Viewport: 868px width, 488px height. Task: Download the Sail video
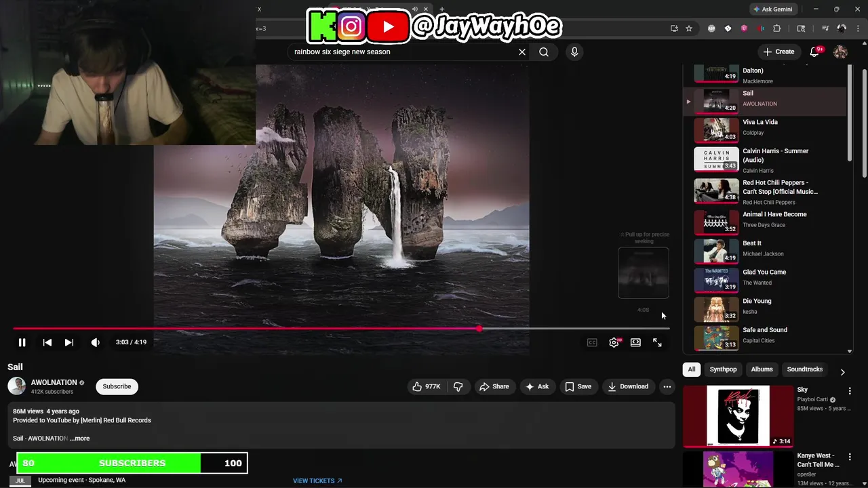(x=628, y=386)
